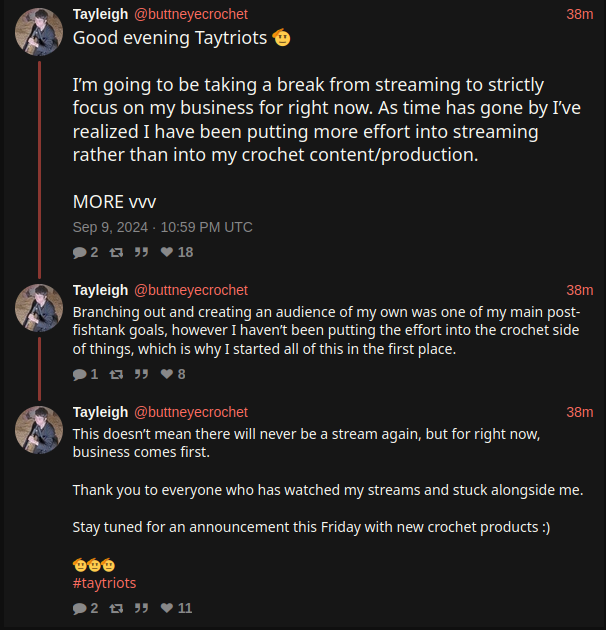Open the Sep 9, 2024 date link
Image resolution: width=606 pixels, height=630 pixels.
163,227
